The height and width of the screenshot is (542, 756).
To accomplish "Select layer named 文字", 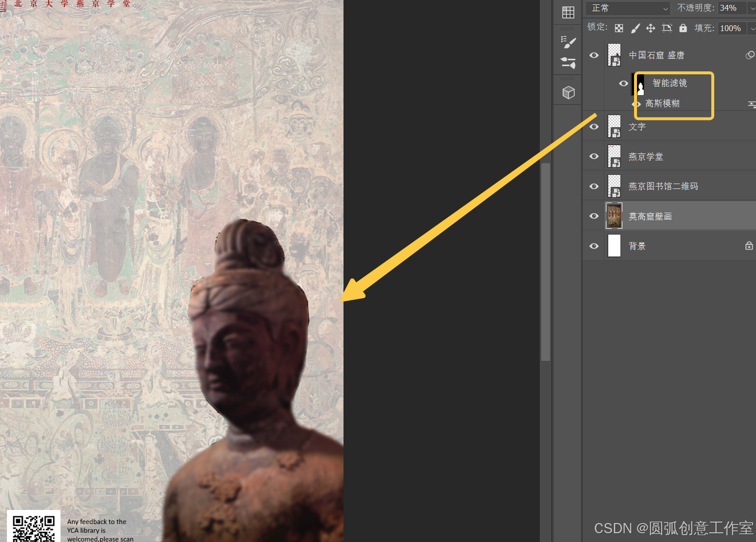I will click(x=637, y=127).
